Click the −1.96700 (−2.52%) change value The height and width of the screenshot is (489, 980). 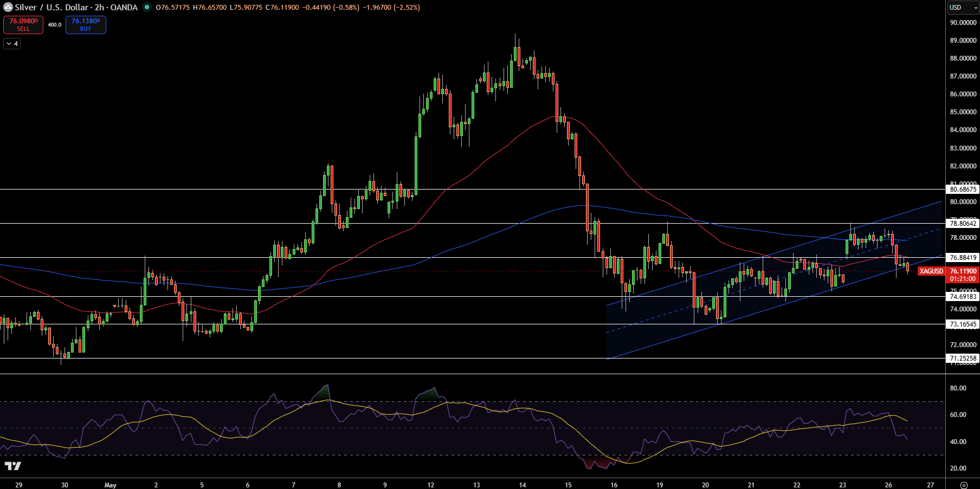[x=391, y=8]
